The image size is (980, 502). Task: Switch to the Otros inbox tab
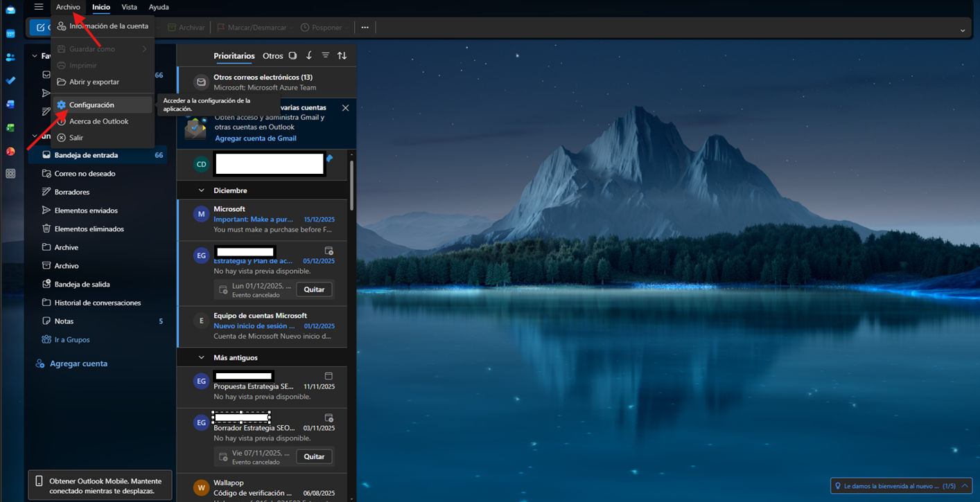pos(272,56)
